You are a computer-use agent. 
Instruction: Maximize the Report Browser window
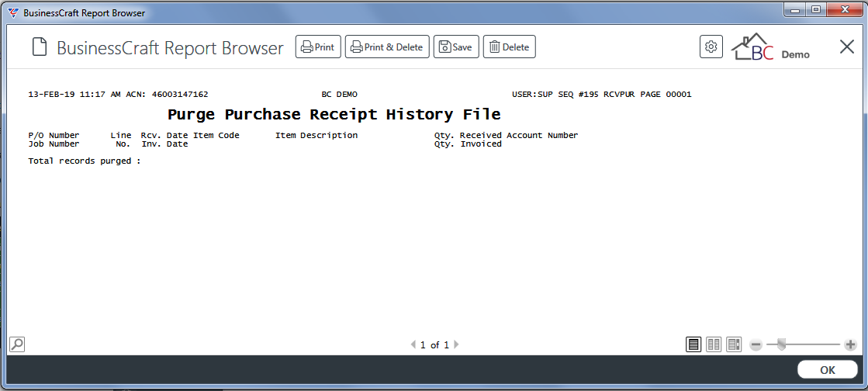pyautogui.click(x=815, y=9)
